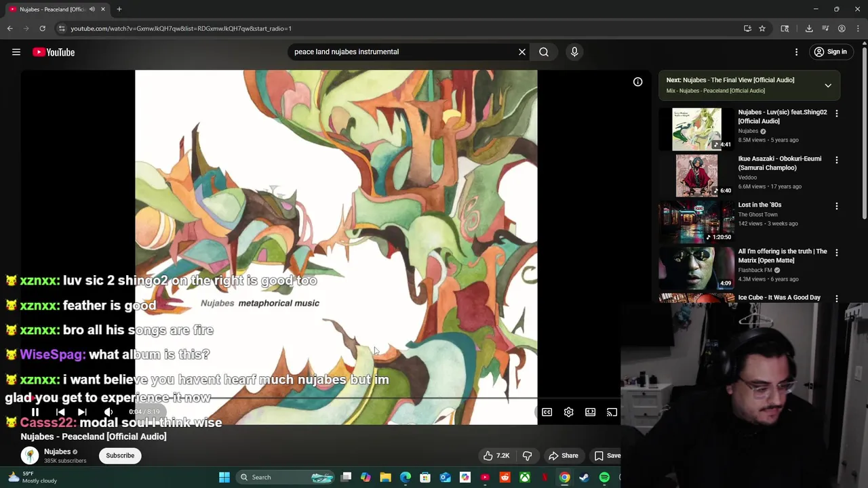868x488 pixels.
Task: Open Reddit app from taskbar
Action: tap(505, 477)
